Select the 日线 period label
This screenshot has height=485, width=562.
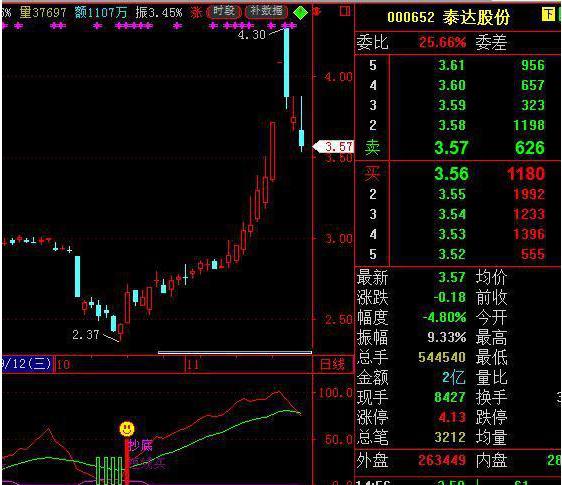point(332,365)
